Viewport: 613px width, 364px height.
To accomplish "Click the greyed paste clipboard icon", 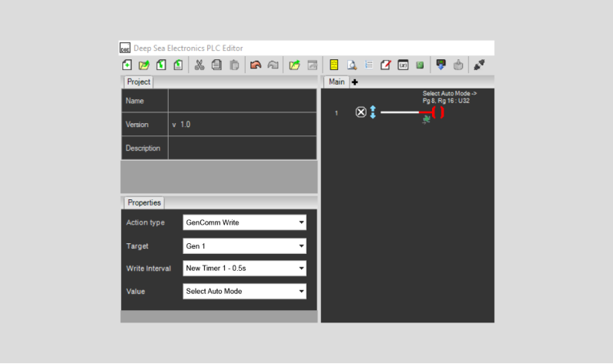I will tap(234, 65).
